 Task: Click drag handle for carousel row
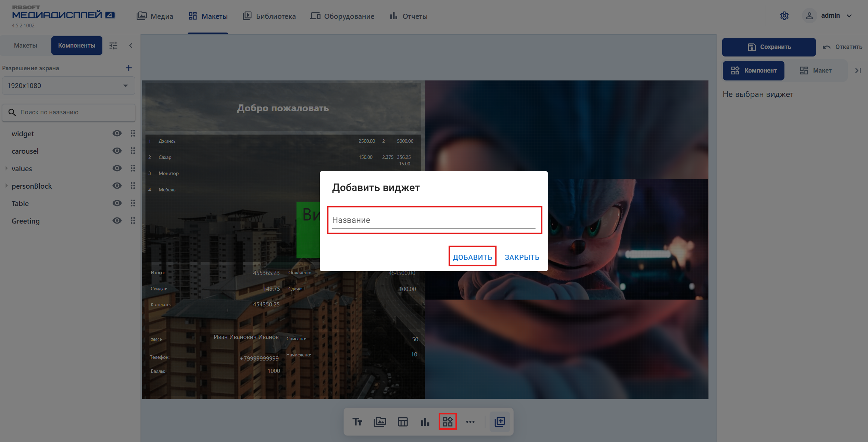pyautogui.click(x=133, y=151)
